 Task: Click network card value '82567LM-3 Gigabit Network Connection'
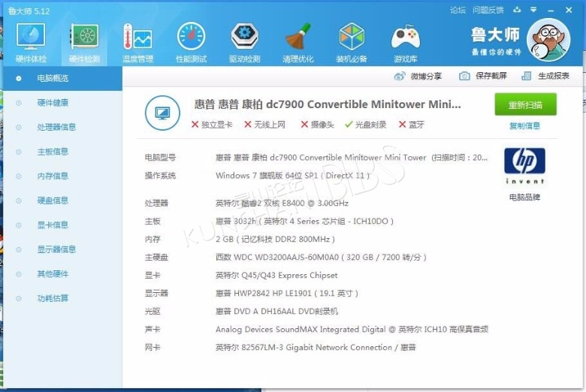coord(316,348)
